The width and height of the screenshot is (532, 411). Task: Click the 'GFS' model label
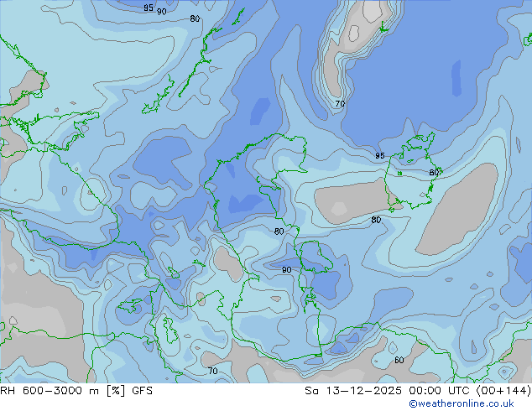[x=142, y=391]
